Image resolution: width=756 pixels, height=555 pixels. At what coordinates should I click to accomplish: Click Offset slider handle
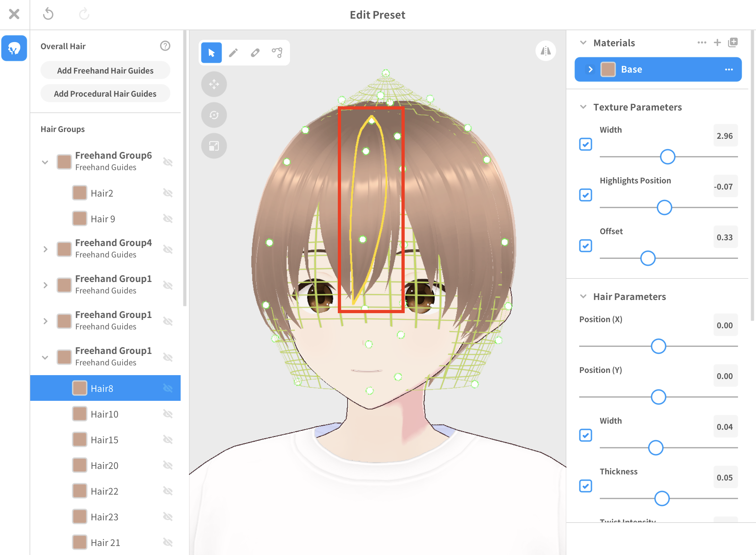(648, 258)
